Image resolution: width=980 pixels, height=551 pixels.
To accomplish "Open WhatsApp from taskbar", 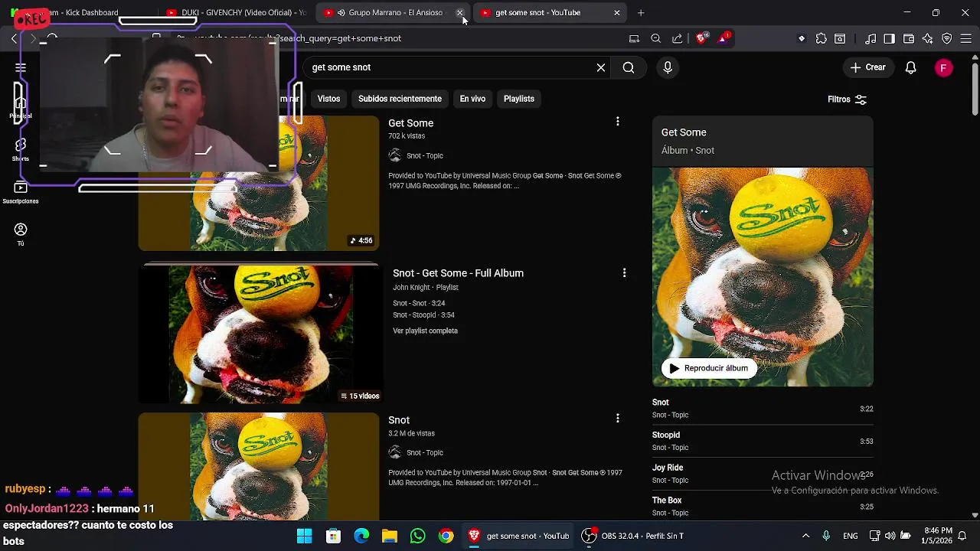I will [x=417, y=536].
